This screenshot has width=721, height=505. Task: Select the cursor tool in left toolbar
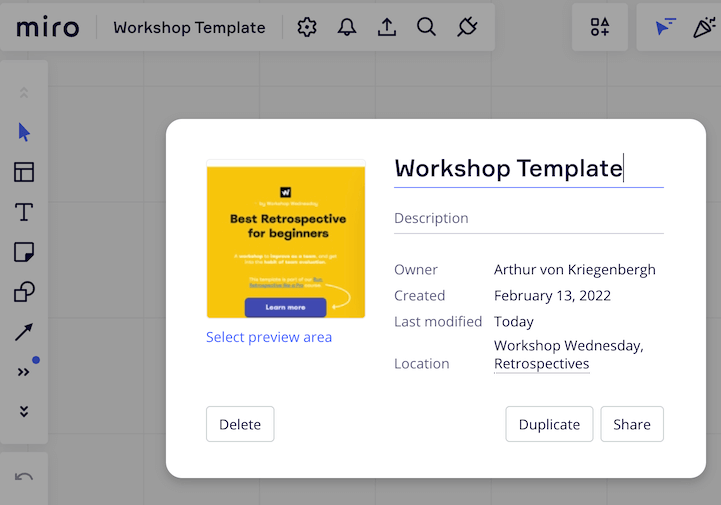click(24, 133)
